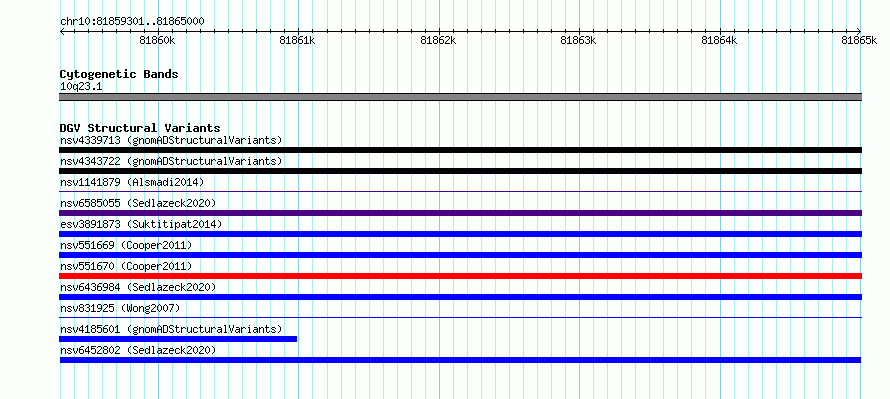Click the 10q23.1 band label
Viewport: 890px width, 399px height.
tap(81, 87)
